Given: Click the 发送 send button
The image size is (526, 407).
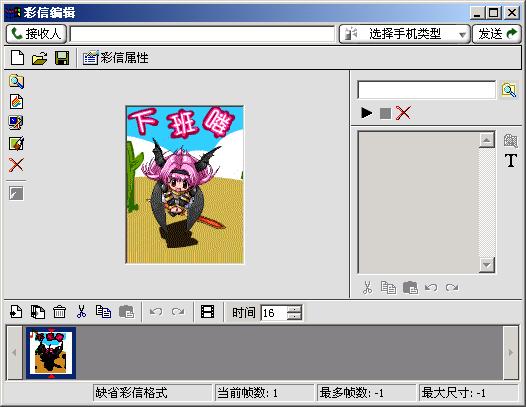Looking at the screenshot, I should (x=497, y=34).
